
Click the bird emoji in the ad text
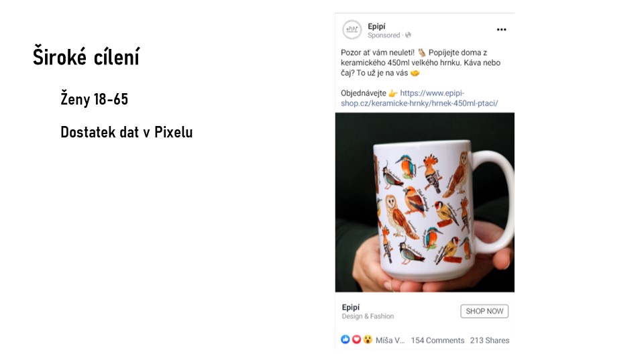tap(422, 52)
